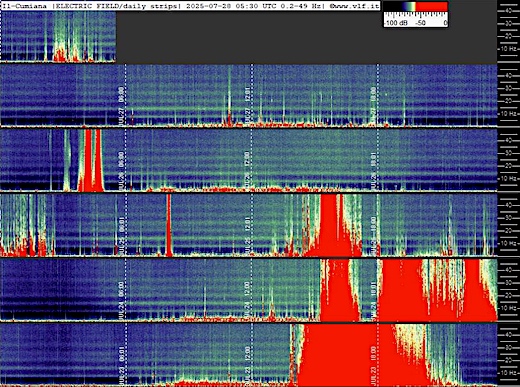Screen dimensions: 520x387
Task: Click the JUL 24 12:00 time marker
Action: 247,300
